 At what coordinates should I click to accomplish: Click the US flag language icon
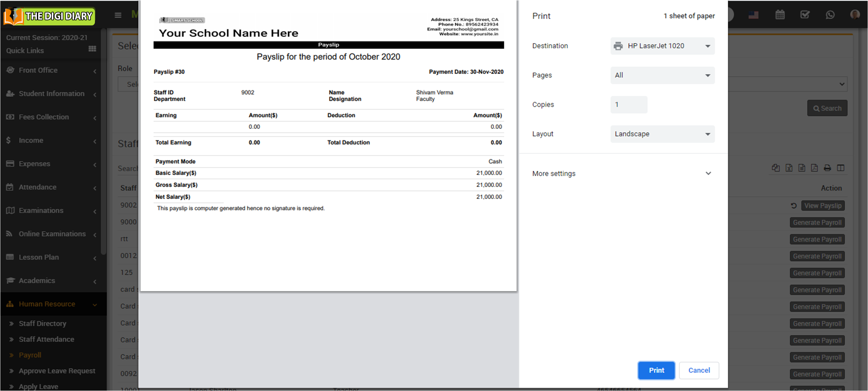753,15
